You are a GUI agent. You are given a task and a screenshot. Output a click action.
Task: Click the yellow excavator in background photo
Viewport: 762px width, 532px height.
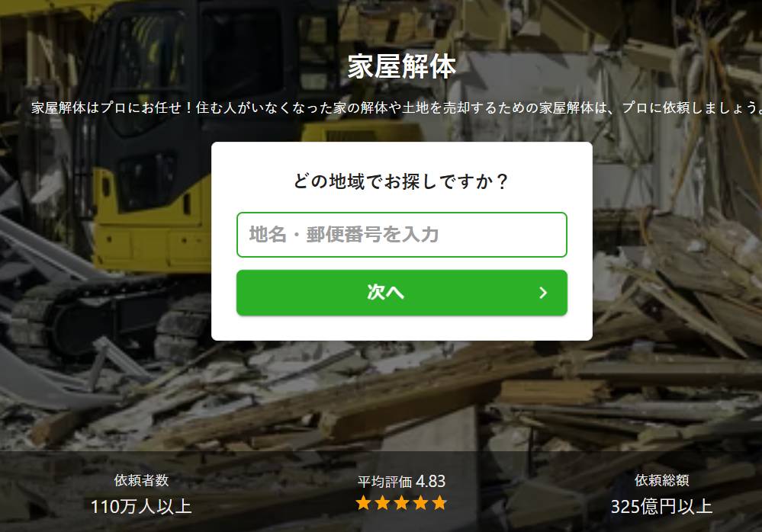146,146
